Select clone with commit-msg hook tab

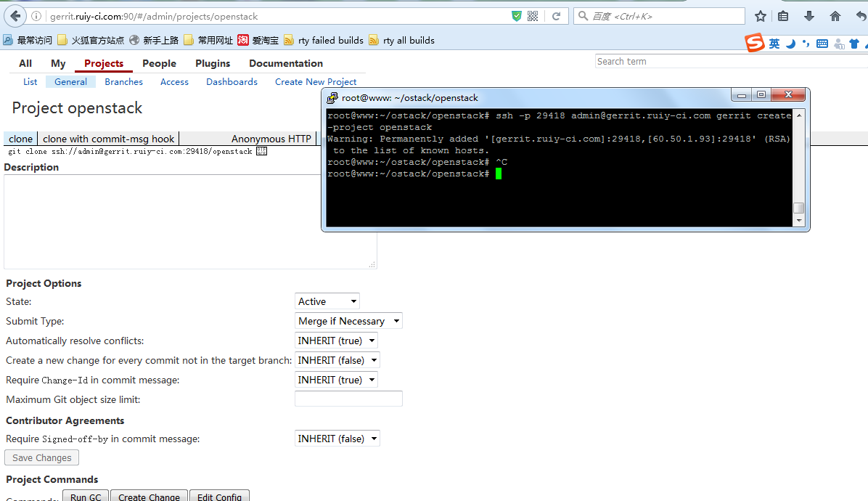[x=109, y=139]
